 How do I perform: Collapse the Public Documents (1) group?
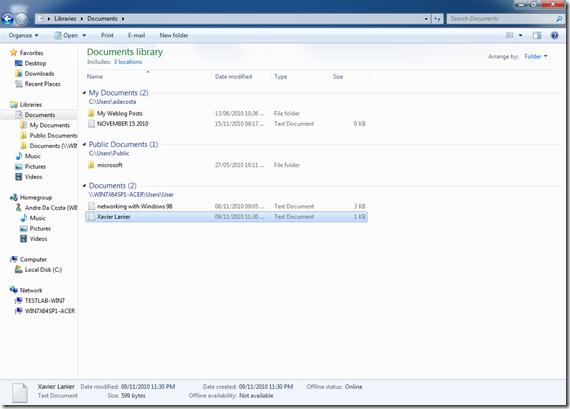(x=84, y=144)
